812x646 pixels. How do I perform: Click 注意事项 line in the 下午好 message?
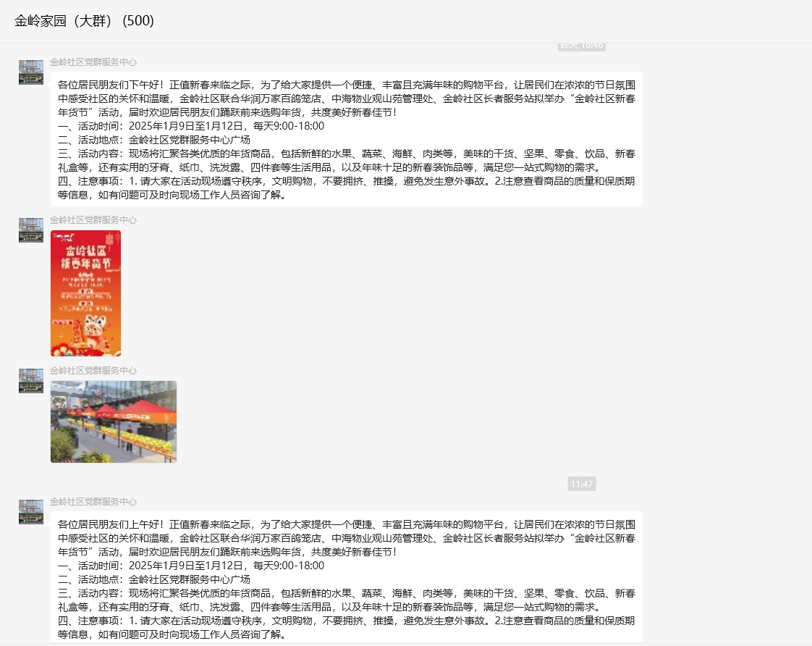346,181
